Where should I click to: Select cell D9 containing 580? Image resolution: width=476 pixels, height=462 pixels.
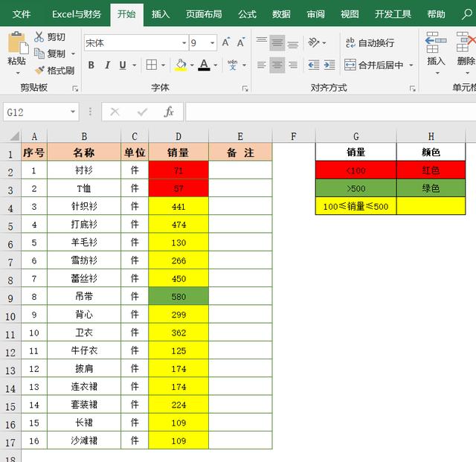pos(178,296)
